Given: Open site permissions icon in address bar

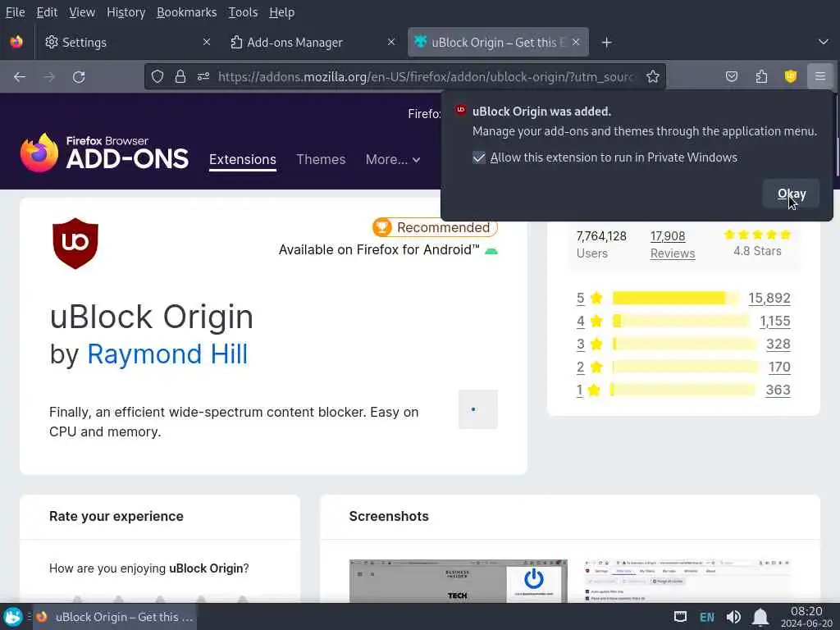Looking at the screenshot, I should [x=203, y=76].
